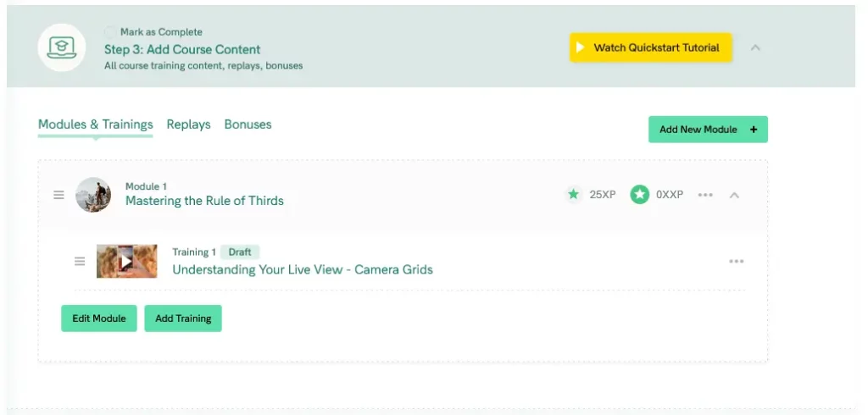This screenshot has height=415, width=868.
Task: Open Module 1 more options menu
Action: point(705,195)
